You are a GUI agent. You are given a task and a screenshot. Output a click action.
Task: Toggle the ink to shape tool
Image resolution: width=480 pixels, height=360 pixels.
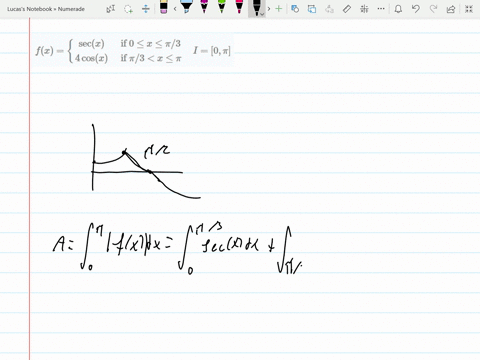pos(295,9)
